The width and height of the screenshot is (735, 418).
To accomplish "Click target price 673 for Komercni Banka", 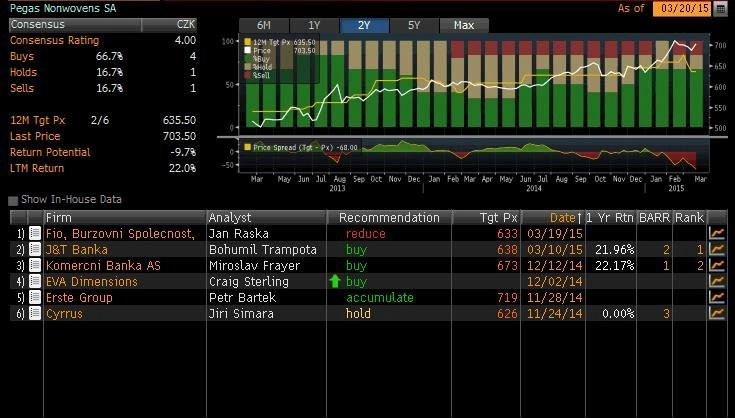I will click(507, 265).
